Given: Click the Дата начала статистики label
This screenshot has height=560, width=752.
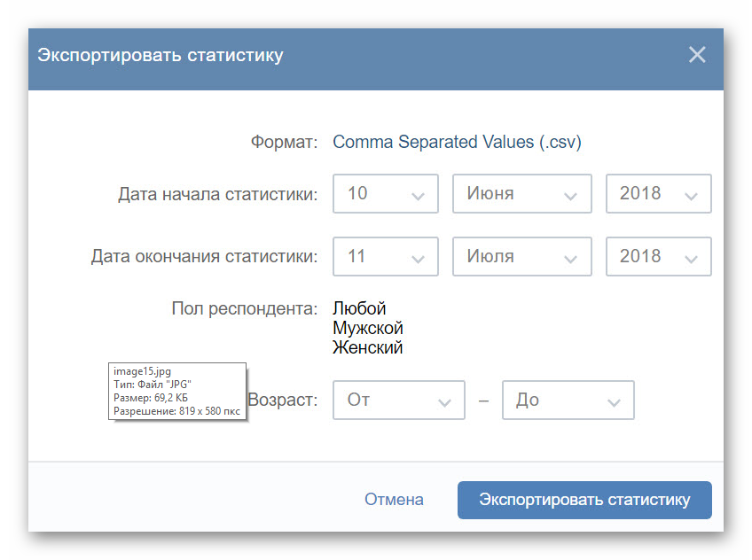Looking at the screenshot, I should (217, 194).
